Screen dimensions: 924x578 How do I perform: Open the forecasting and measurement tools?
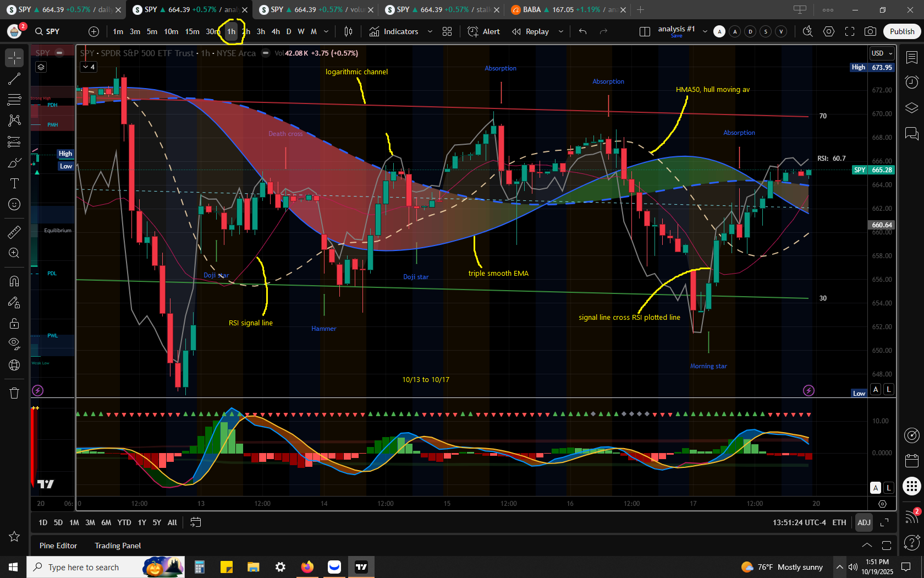[14, 141]
